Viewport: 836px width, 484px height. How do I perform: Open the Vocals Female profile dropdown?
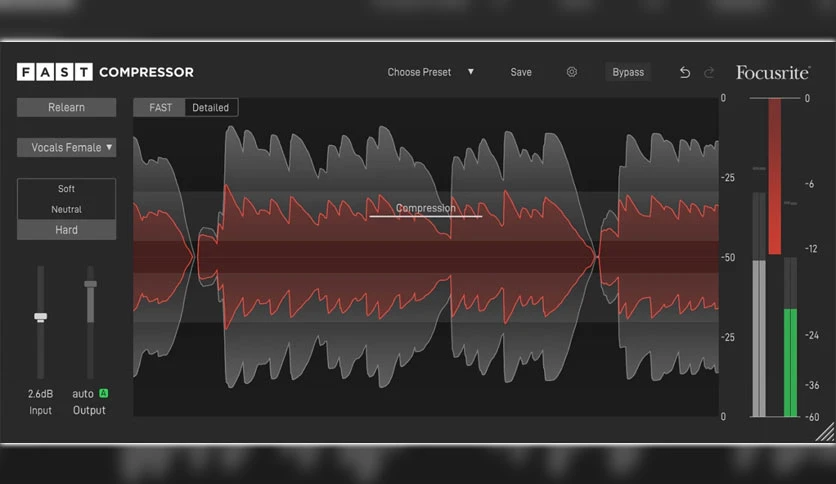coord(66,148)
